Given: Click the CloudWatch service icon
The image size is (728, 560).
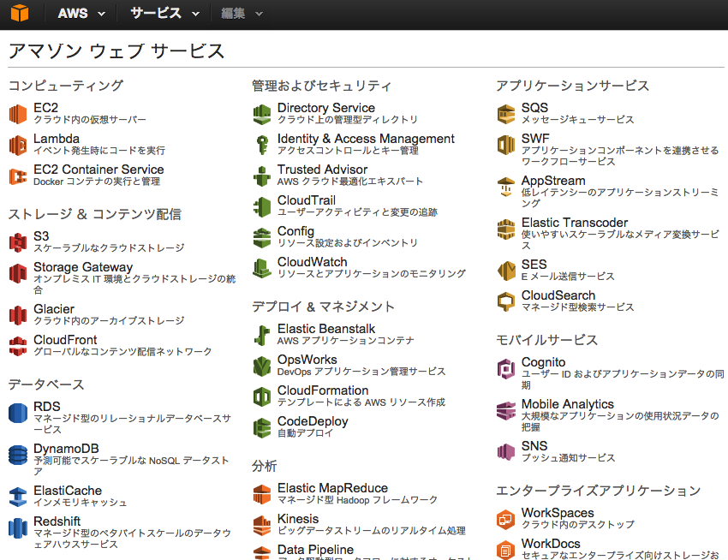Looking at the screenshot, I should coord(262,268).
